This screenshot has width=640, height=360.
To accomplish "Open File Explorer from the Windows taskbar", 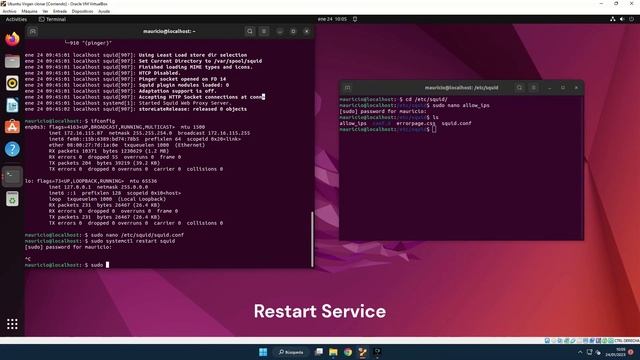I will tap(333, 352).
